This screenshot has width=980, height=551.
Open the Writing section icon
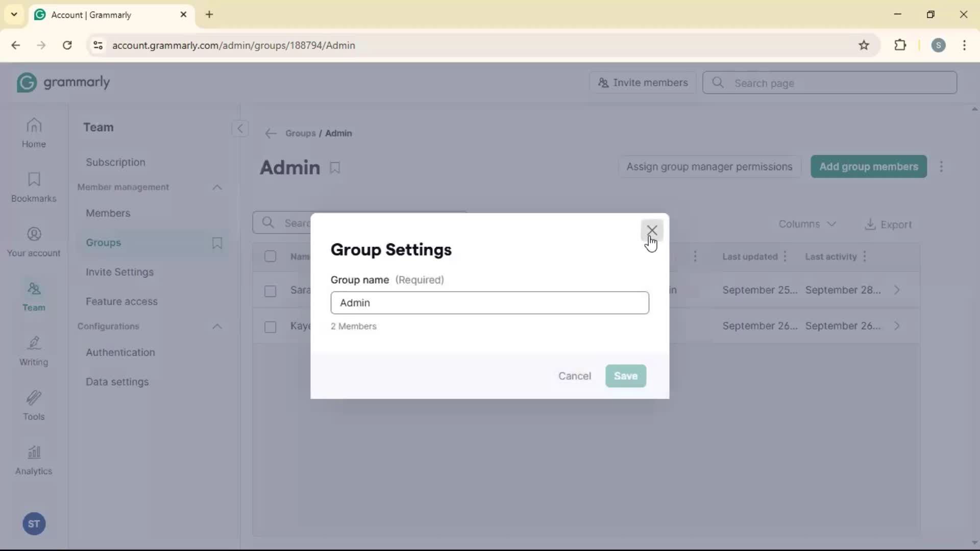[x=34, y=351]
